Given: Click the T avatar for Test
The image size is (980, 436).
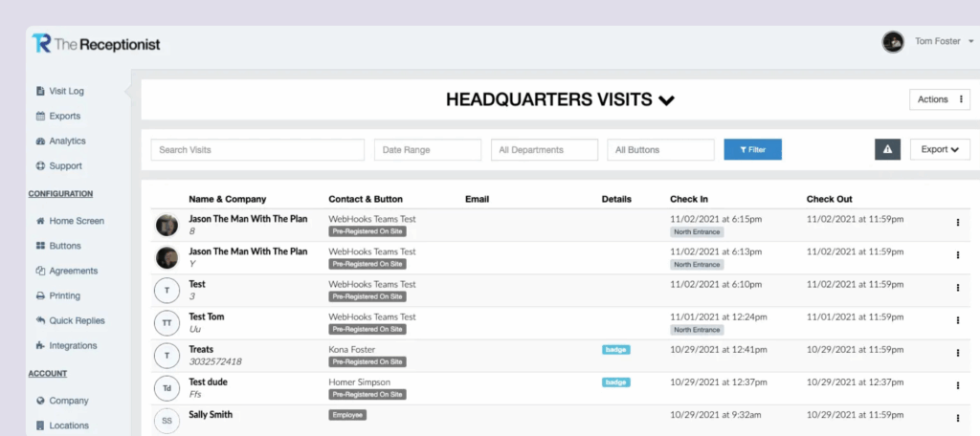Looking at the screenshot, I should pyautogui.click(x=167, y=291).
